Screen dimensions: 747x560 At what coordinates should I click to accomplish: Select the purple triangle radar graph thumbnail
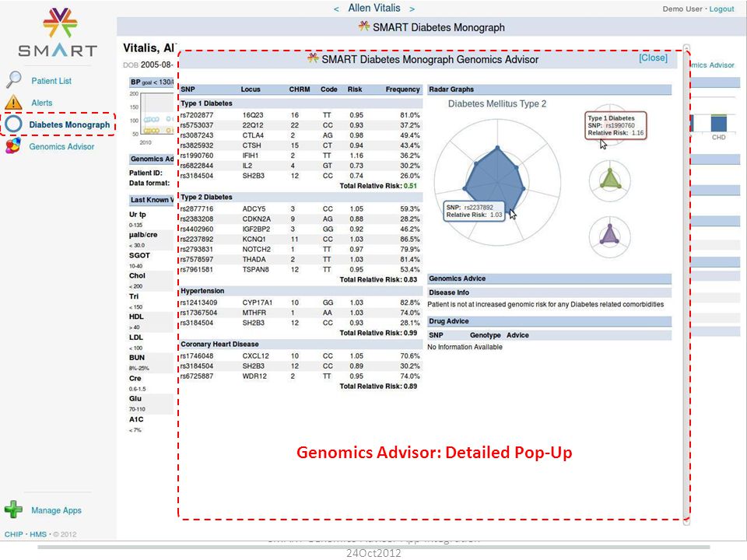610,236
